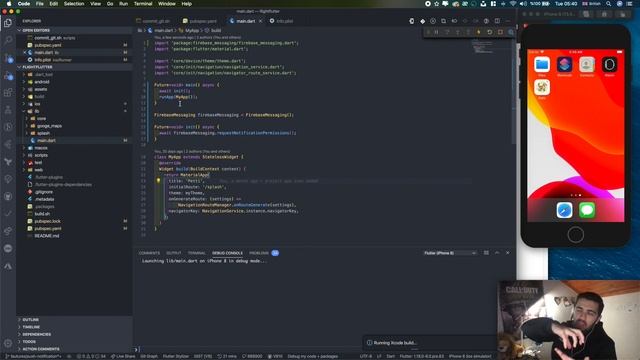Open the Files app on iPhone simulator
640x360 pixels.
(542, 64)
